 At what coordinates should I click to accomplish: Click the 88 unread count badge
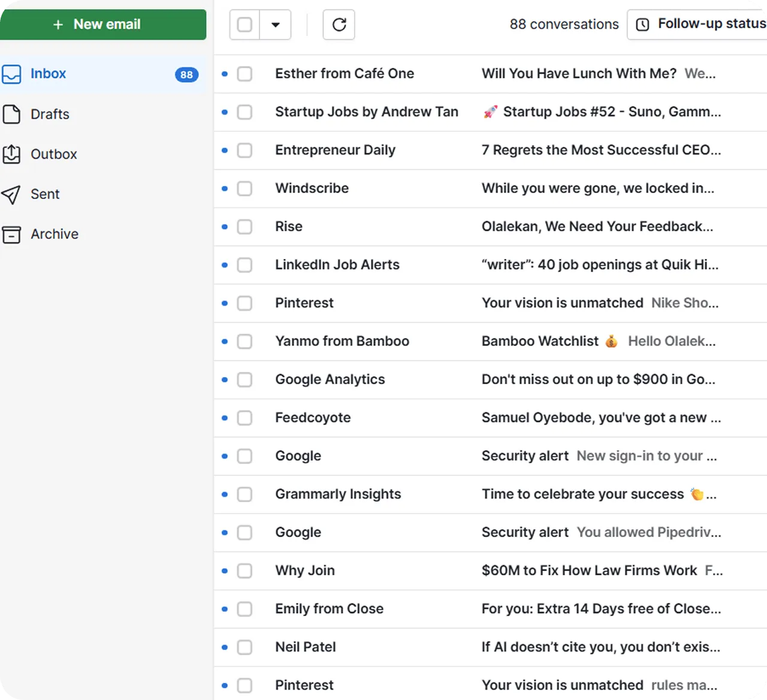(x=186, y=75)
